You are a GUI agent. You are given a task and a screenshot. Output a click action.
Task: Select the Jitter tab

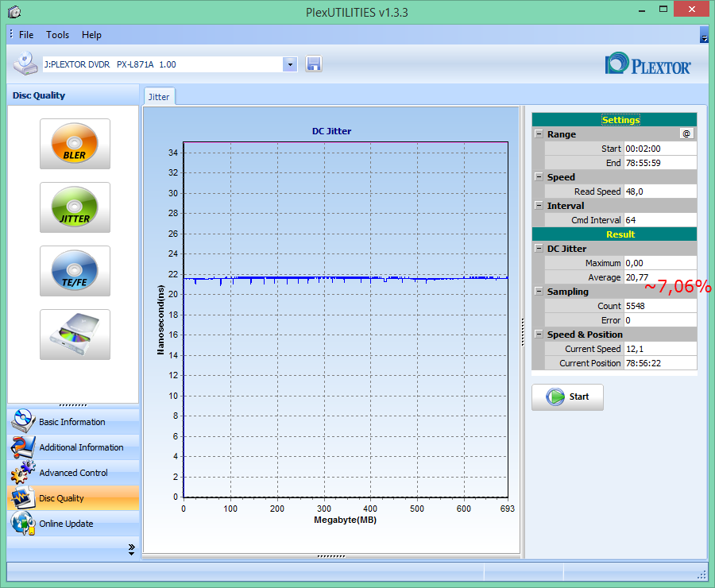[x=159, y=97]
